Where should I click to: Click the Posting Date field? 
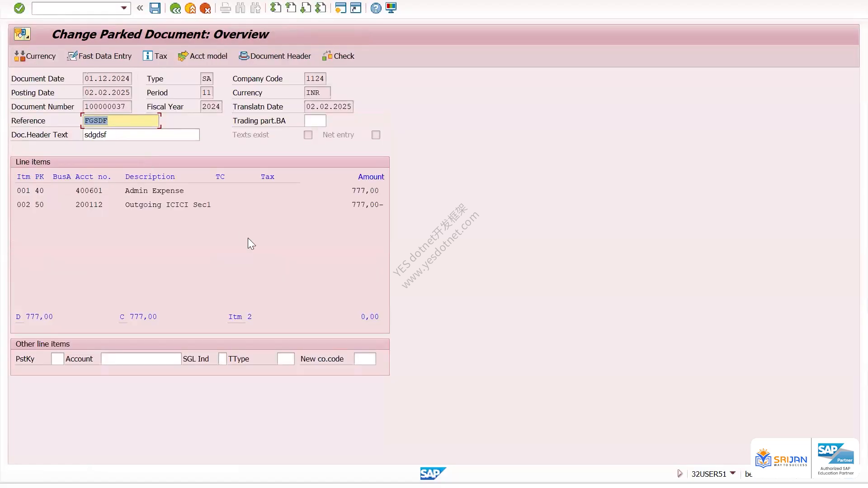[x=107, y=93]
